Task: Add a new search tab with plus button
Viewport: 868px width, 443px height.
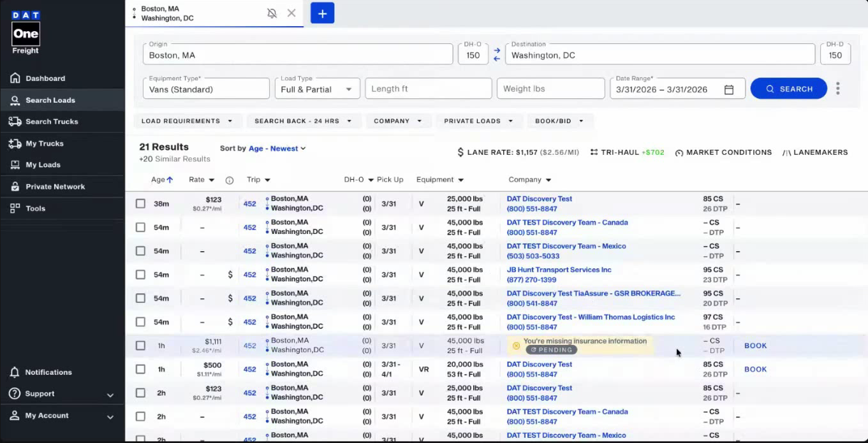Action: pyautogui.click(x=322, y=13)
